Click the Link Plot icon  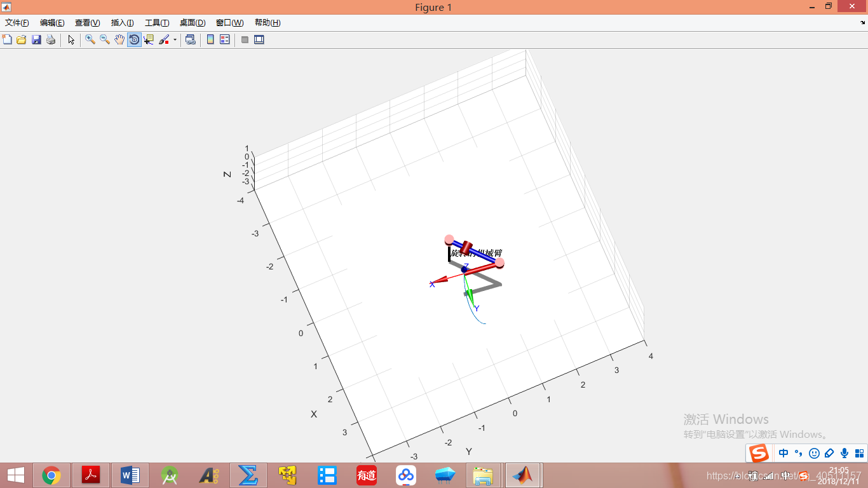click(x=190, y=39)
